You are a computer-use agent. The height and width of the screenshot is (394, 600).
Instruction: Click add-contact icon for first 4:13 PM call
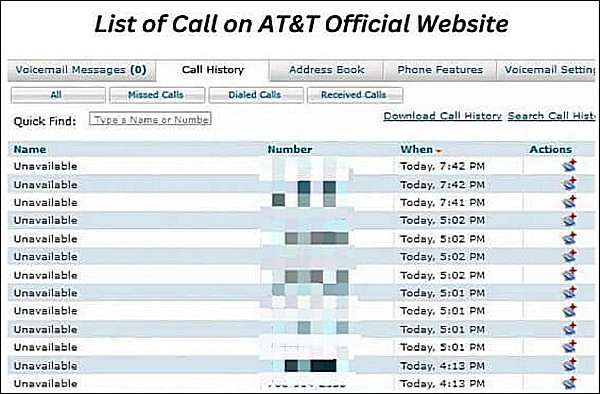[x=569, y=365]
